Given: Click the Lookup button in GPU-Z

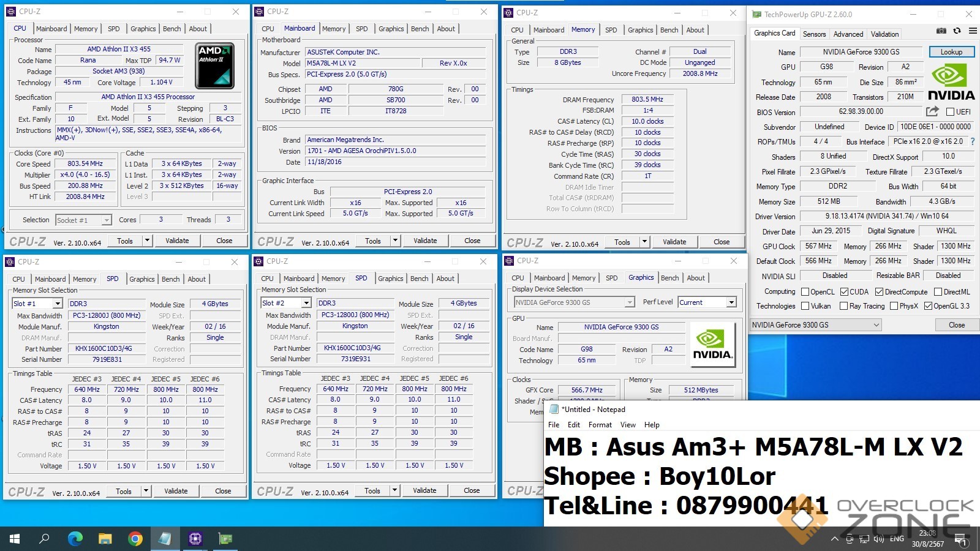Looking at the screenshot, I should pyautogui.click(x=951, y=52).
